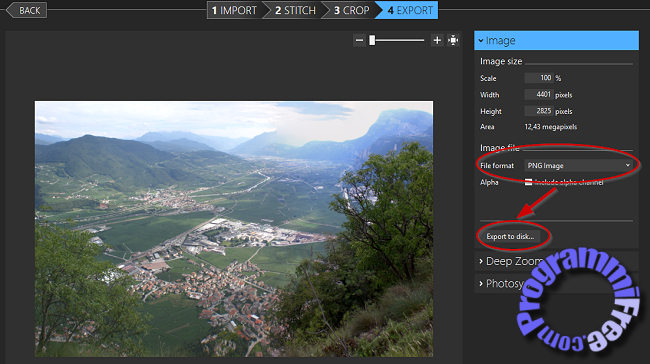Edit the Width pixels field
Viewport: 650px width, 364px height.
coord(538,95)
